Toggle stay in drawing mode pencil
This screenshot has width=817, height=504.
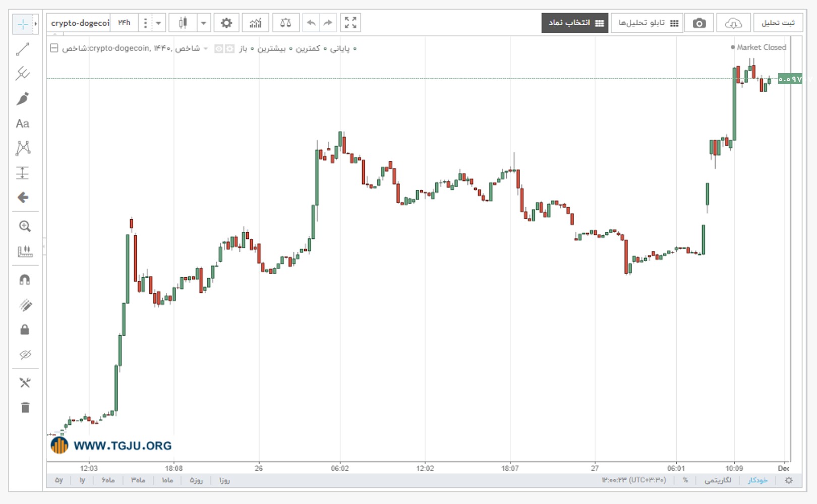coord(25,305)
